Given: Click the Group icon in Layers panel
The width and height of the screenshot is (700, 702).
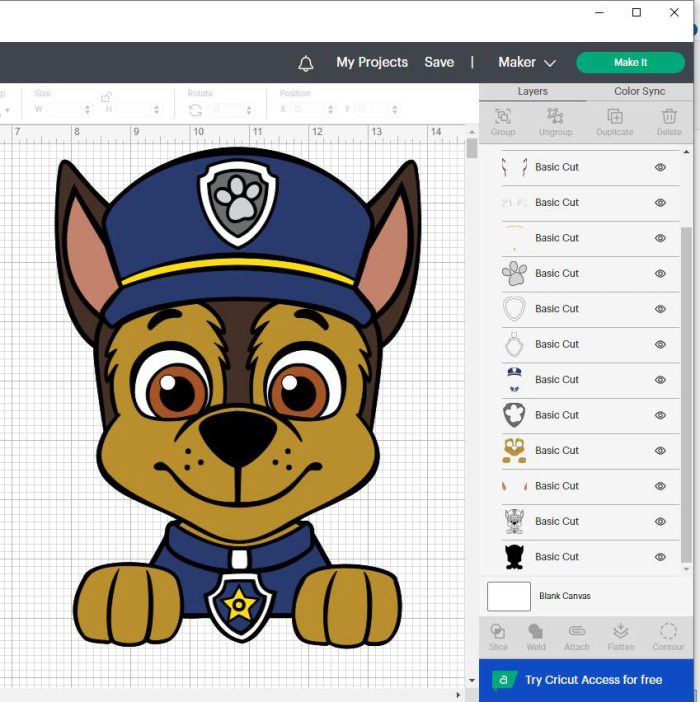Looking at the screenshot, I should tap(503, 116).
